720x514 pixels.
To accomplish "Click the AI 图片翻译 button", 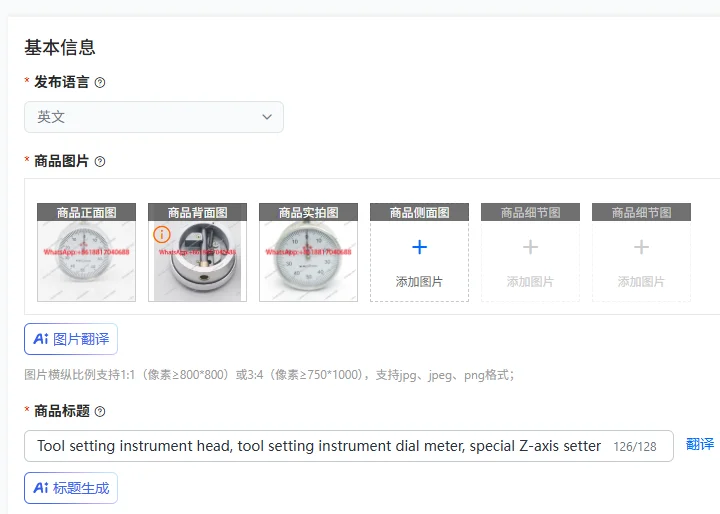I will tap(71, 339).
